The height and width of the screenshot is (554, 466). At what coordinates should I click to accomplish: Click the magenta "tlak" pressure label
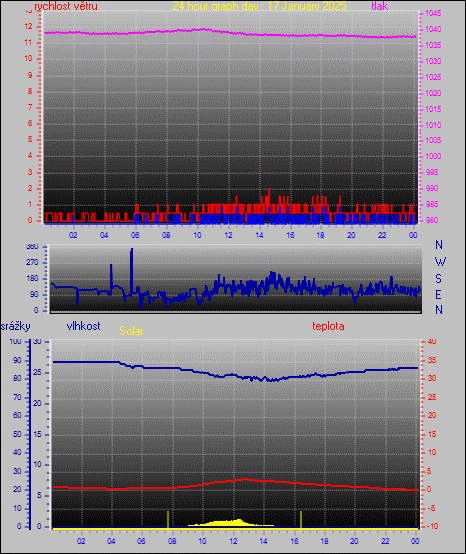(x=379, y=6)
